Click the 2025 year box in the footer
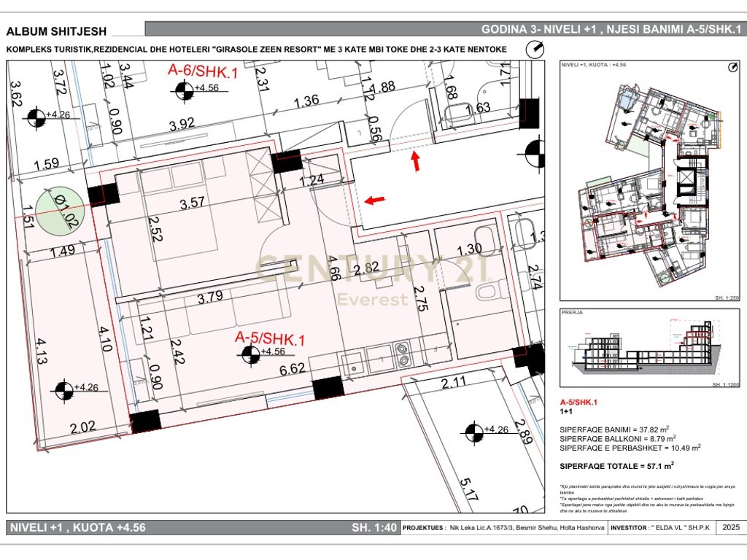 pos(731,527)
